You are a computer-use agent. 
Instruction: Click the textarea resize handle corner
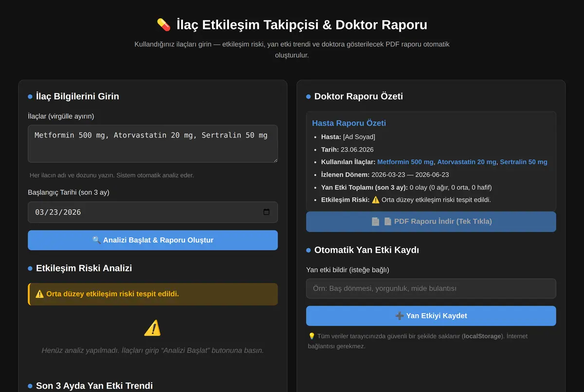pos(275,160)
